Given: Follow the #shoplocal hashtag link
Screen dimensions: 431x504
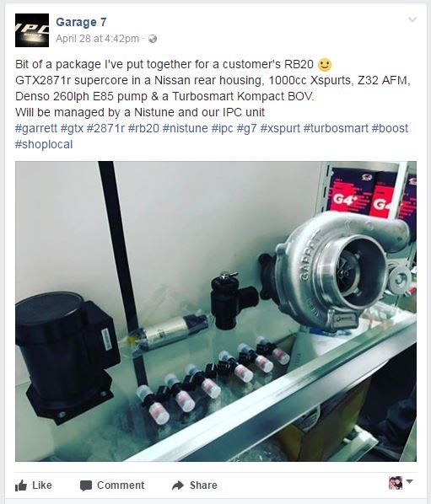Looking at the screenshot, I should pyautogui.click(x=44, y=144).
